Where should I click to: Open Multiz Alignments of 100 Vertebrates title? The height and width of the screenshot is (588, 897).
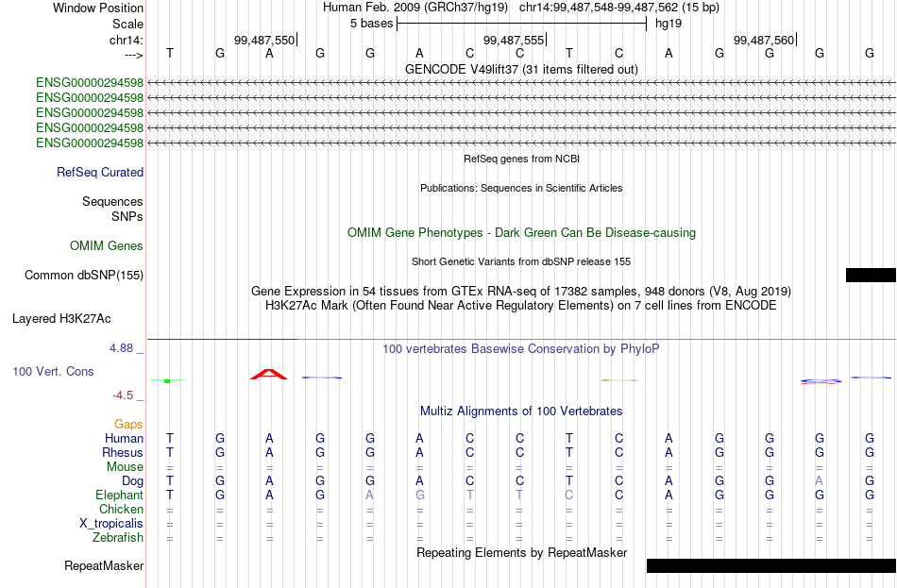[521, 412]
